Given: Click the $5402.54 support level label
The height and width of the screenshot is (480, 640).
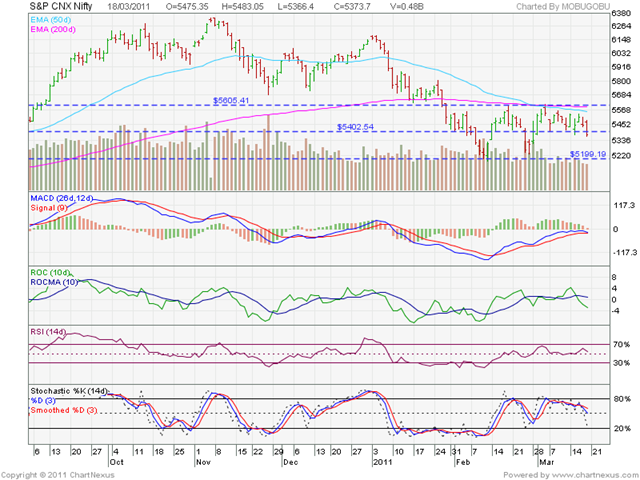Looking at the screenshot, I should click(355, 127).
